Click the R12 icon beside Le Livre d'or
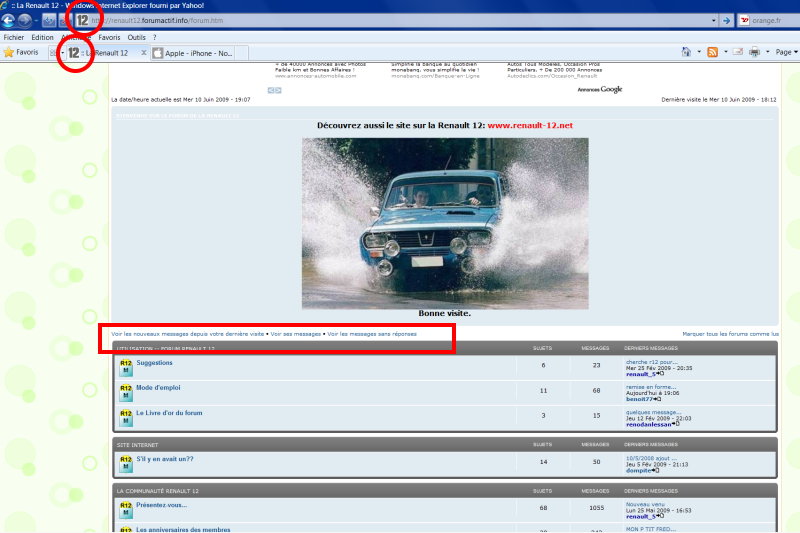 [x=126, y=418]
